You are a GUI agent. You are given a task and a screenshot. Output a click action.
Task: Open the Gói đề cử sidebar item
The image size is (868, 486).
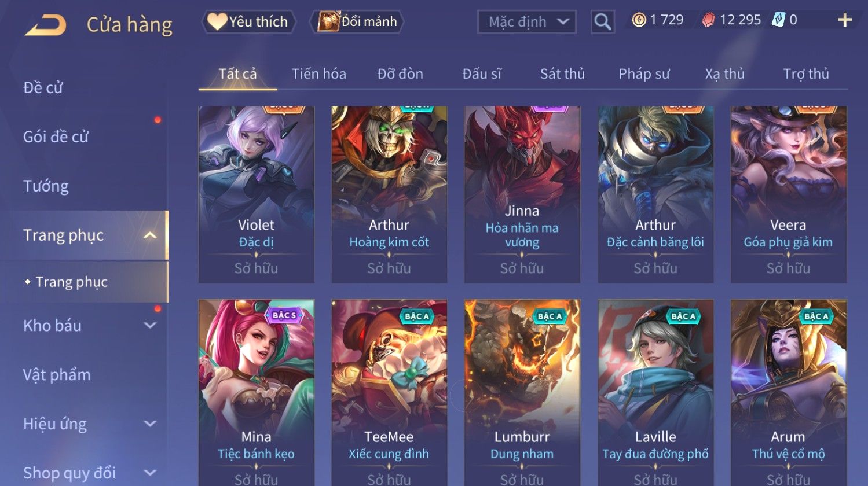tap(56, 137)
